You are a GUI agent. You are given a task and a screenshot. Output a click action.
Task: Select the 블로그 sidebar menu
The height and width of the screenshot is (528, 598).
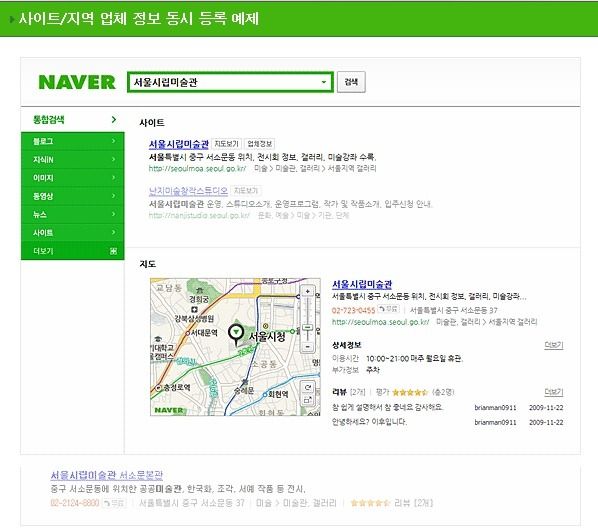coord(72,141)
